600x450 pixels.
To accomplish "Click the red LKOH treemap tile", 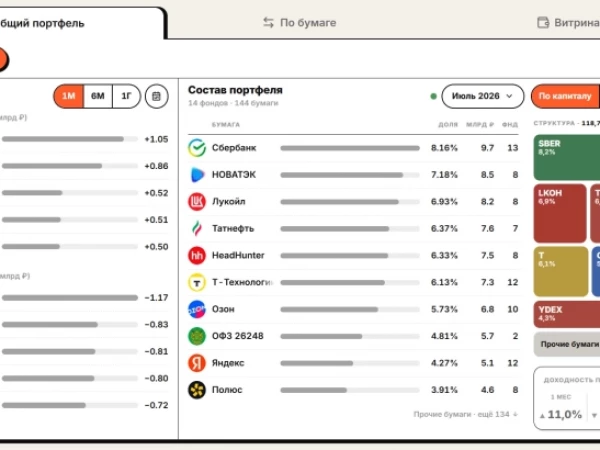I will click(x=560, y=213).
